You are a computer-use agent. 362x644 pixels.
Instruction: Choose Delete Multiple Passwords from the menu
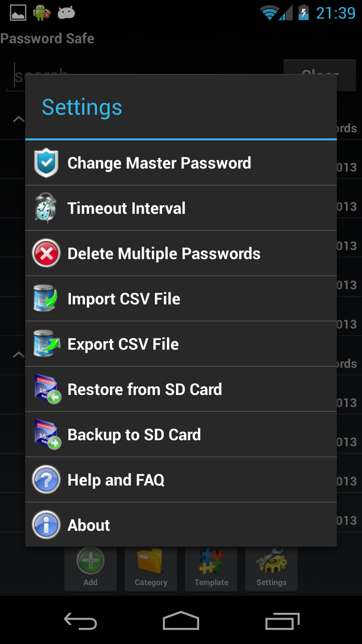pyautogui.click(x=163, y=253)
